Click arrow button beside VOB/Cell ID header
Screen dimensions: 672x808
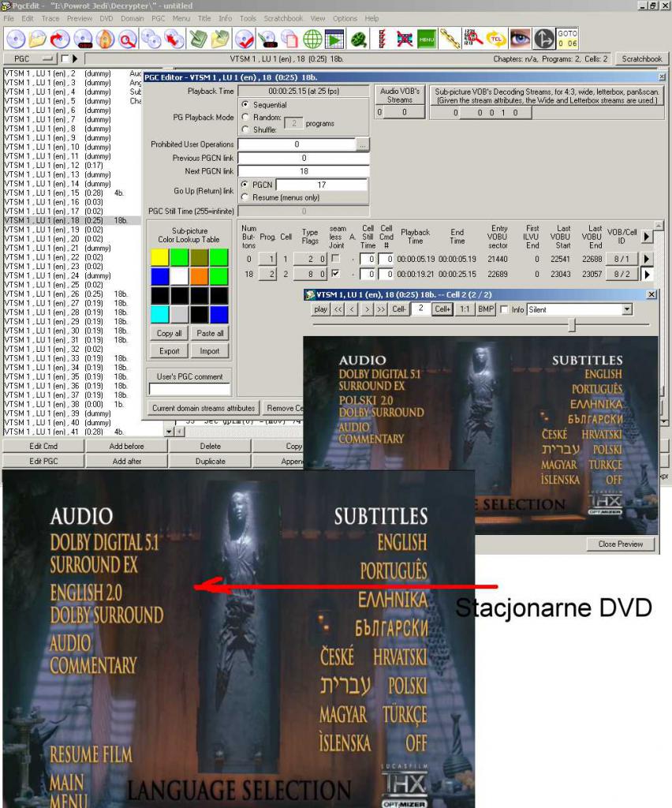647,237
